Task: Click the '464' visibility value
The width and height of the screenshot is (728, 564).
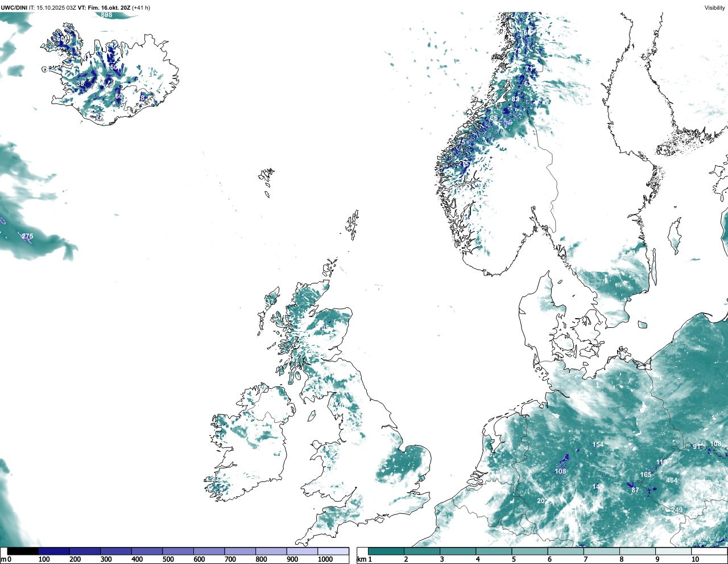Action: pos(672,480)
